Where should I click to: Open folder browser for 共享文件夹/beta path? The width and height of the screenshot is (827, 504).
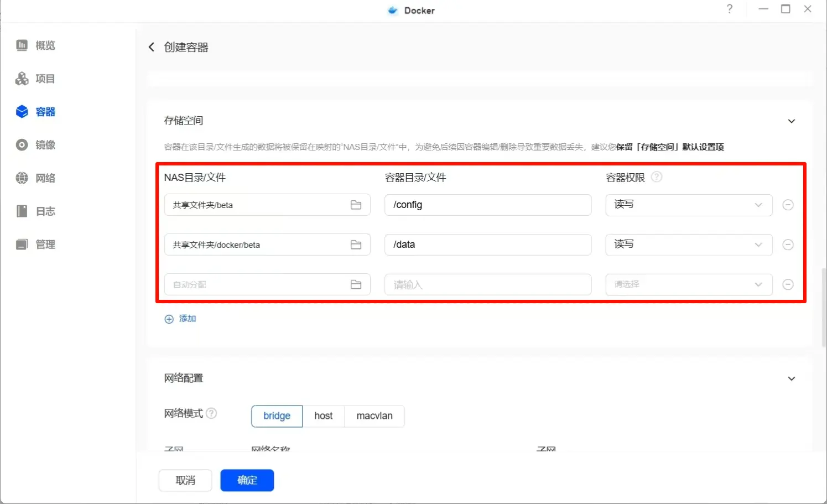pyautogui.click(x=356, y=205)
